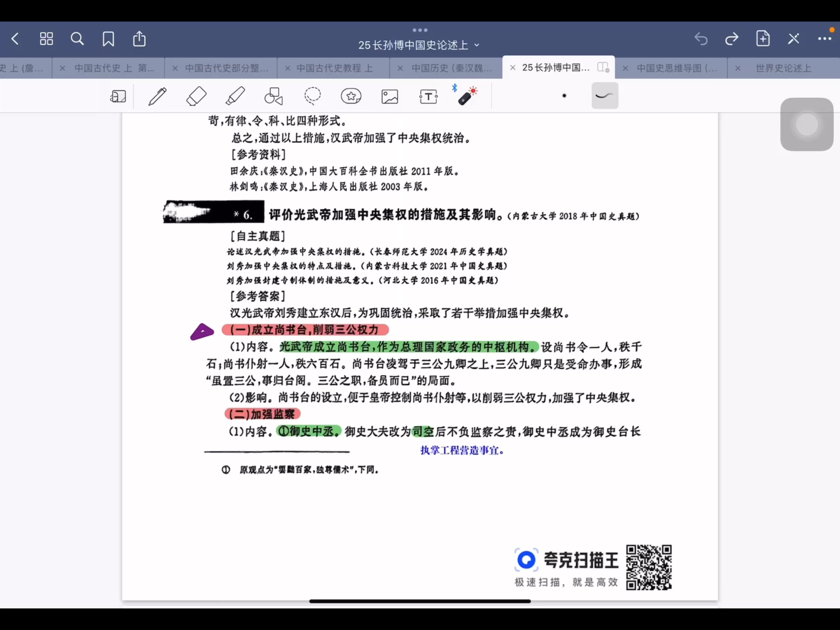Insert an image
840x630 pixels.
tap(390, 97)
